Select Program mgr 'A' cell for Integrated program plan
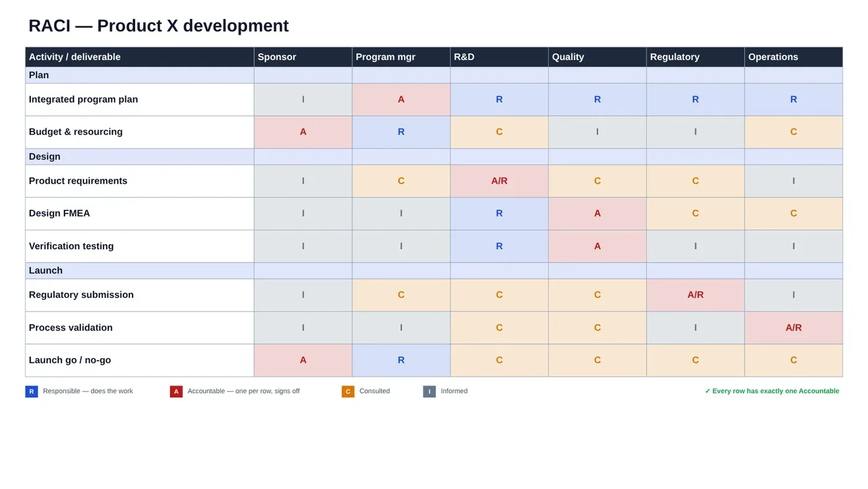868x489 pixels. [x=401, y=100]
